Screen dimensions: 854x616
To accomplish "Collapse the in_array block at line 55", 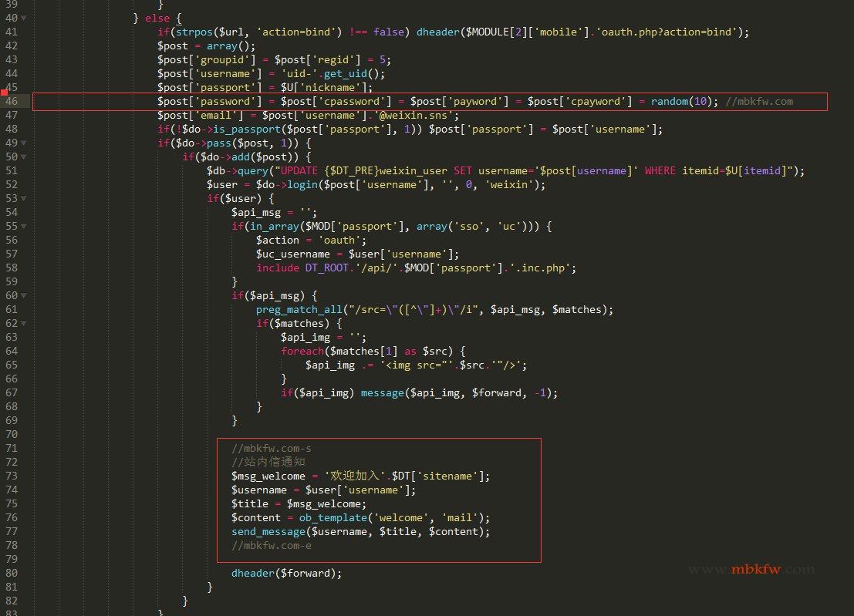I will (x=23, y=226).
